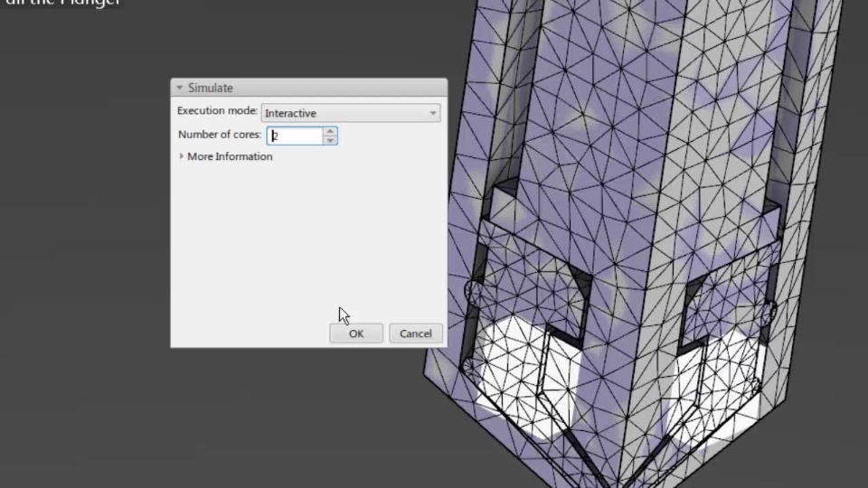
Task: Expand the More Information triangle
Action: (x=181, y=156)
